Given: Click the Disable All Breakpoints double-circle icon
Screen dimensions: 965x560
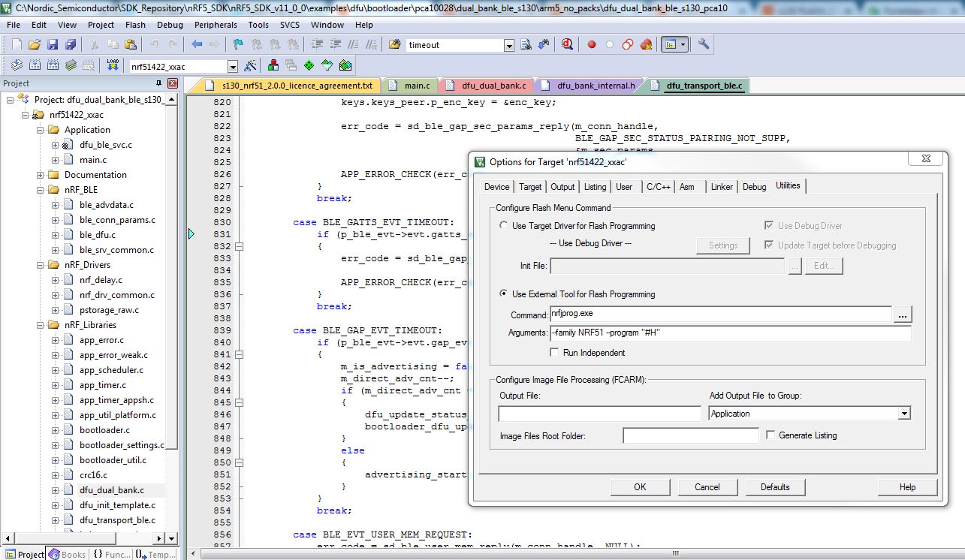Looking at the screenshot, I should [x=627, y=45].
